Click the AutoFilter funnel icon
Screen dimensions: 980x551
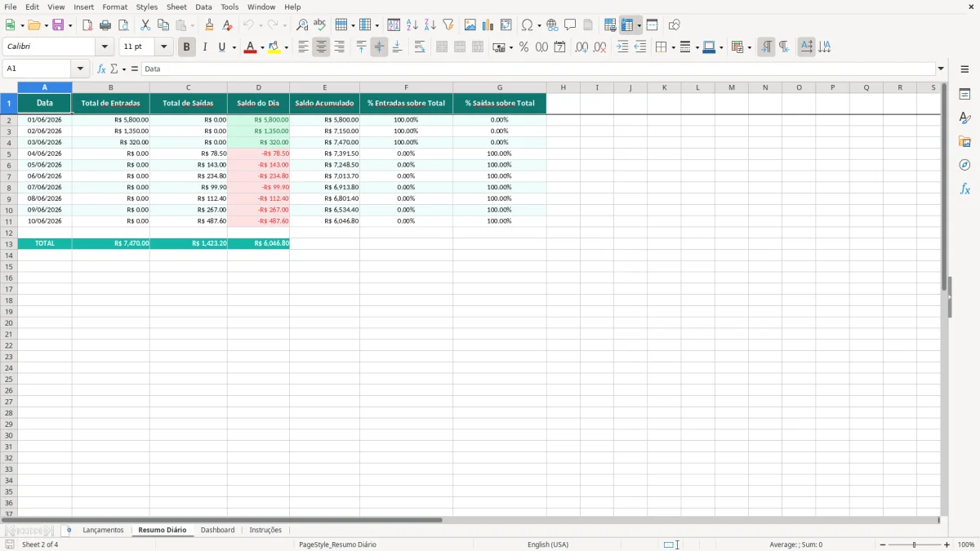448,25
